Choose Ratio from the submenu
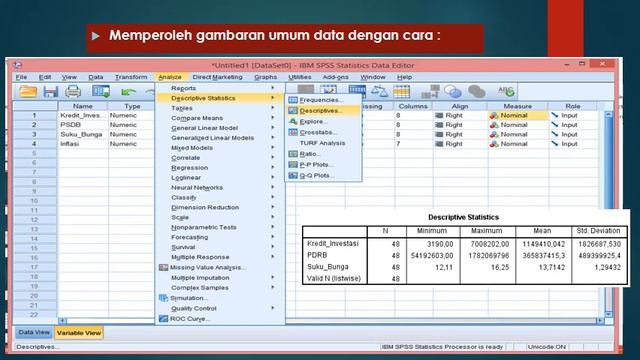Image resolution: width=640 pixels, height=360 pixels. point(323,154)
